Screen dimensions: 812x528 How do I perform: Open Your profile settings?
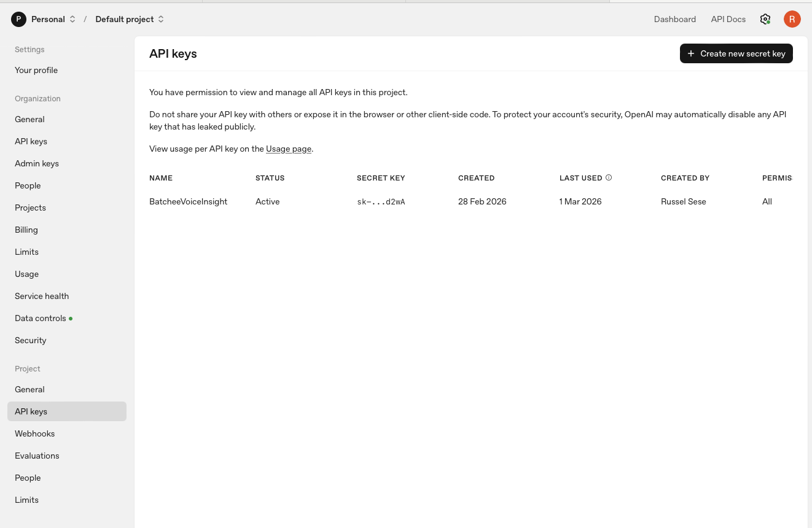[x=36, y=70]
